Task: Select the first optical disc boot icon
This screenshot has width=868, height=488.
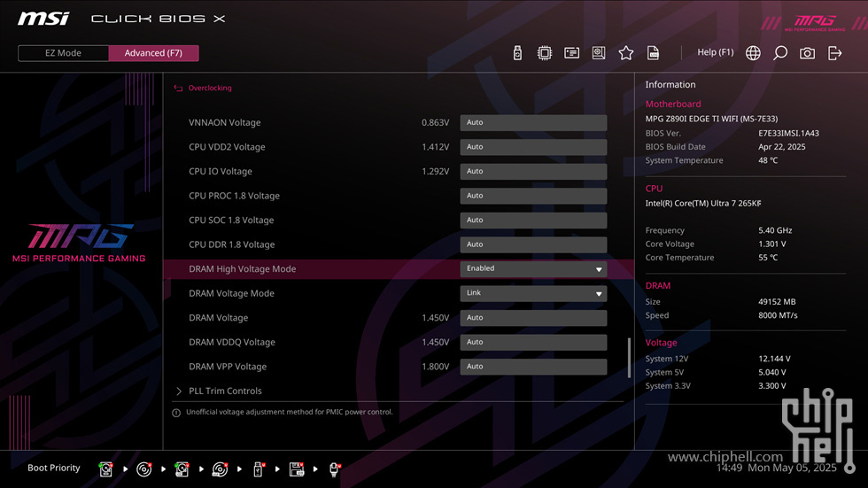Action: coord(143,469)
